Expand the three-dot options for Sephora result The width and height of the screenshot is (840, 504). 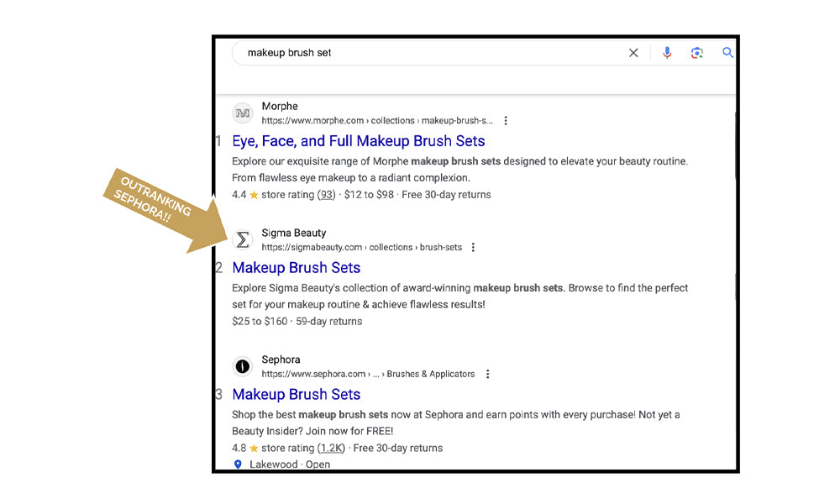[487, 374]
